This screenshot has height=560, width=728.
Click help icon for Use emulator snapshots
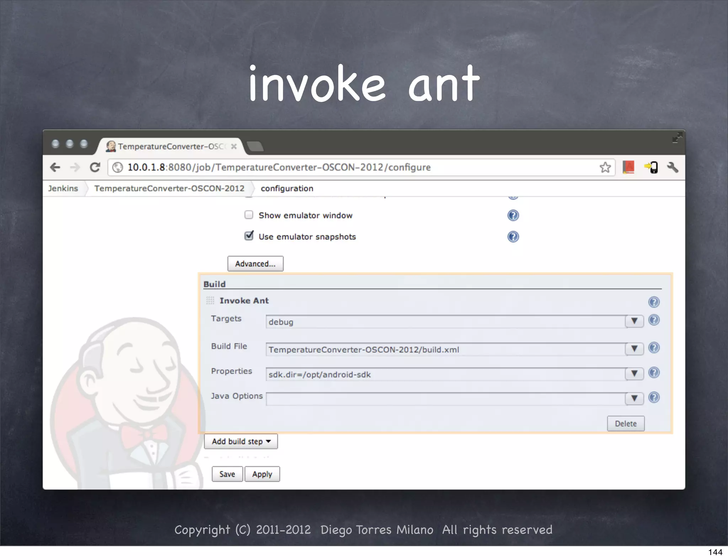[513, 237]
